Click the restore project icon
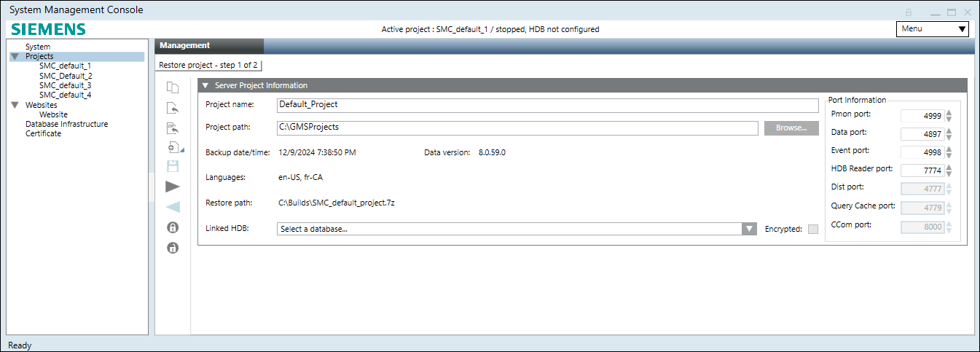 point(173,108)
